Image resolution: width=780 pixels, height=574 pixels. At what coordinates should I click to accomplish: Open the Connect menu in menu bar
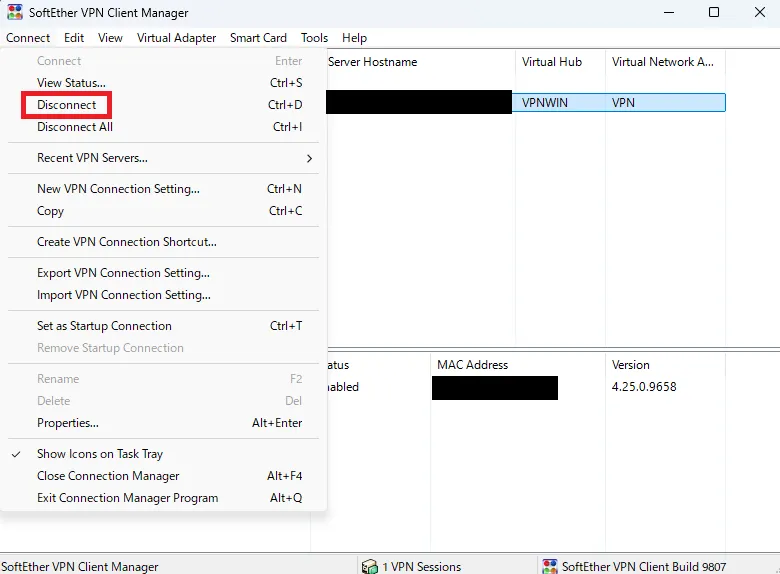point(28,38)
